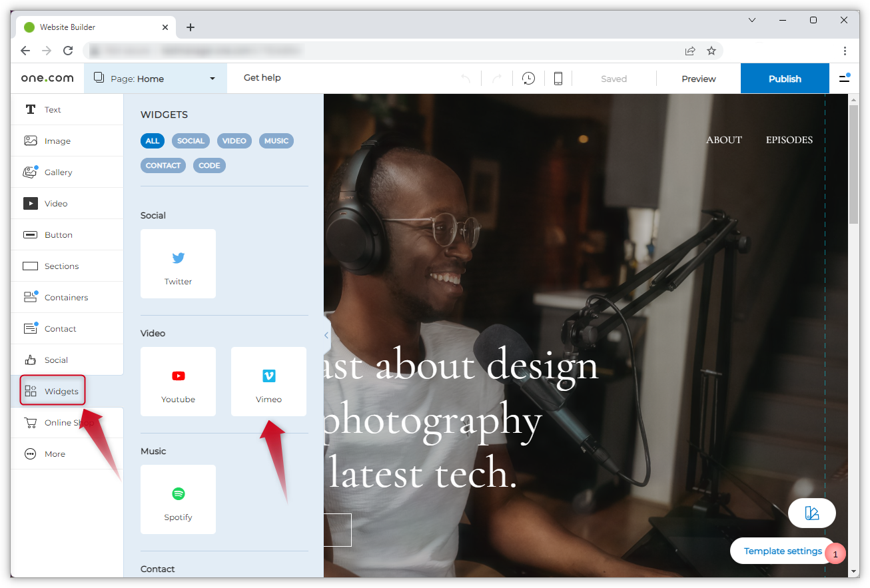Filter widgets by SOCIAL
The image size is (870, 588).
(x=191, y=141)
